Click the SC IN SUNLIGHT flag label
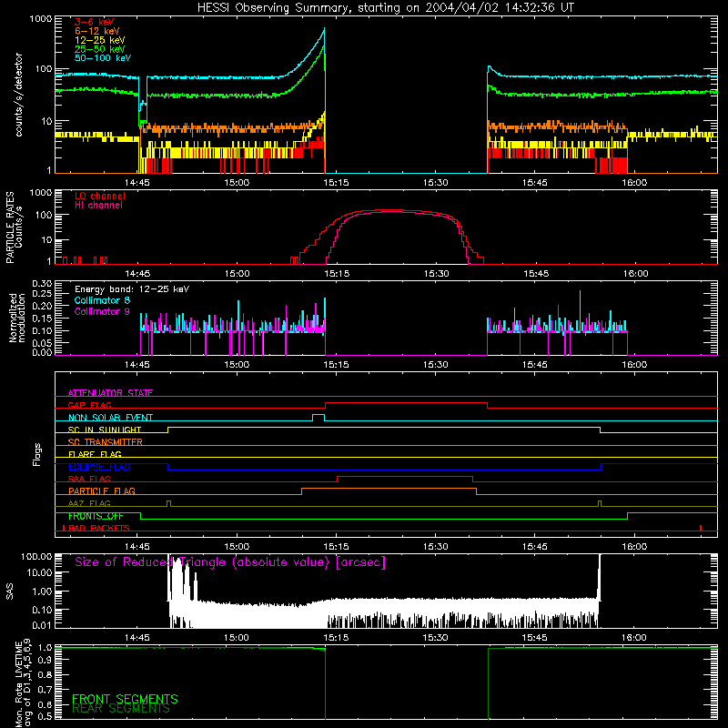The width and height of the screenshot is (728, 728). [x=105, y=430]
